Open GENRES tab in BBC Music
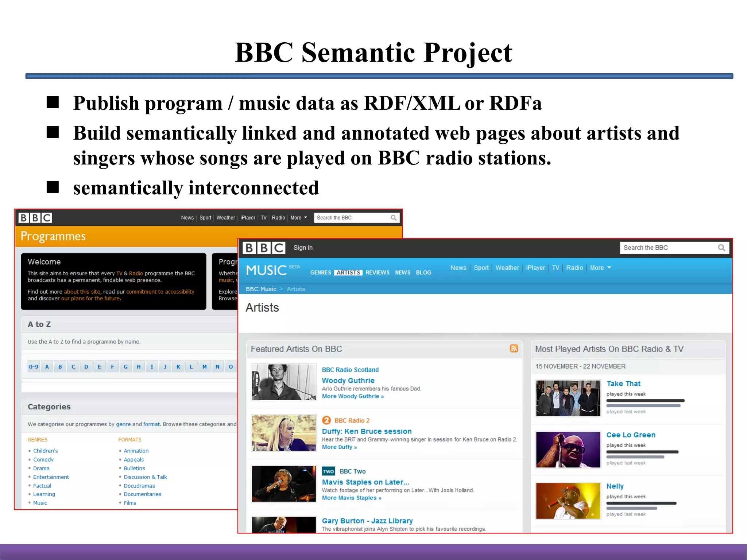The width and height of the screenshot is (747, 560). pyautogui.click(x=321, y=273)
